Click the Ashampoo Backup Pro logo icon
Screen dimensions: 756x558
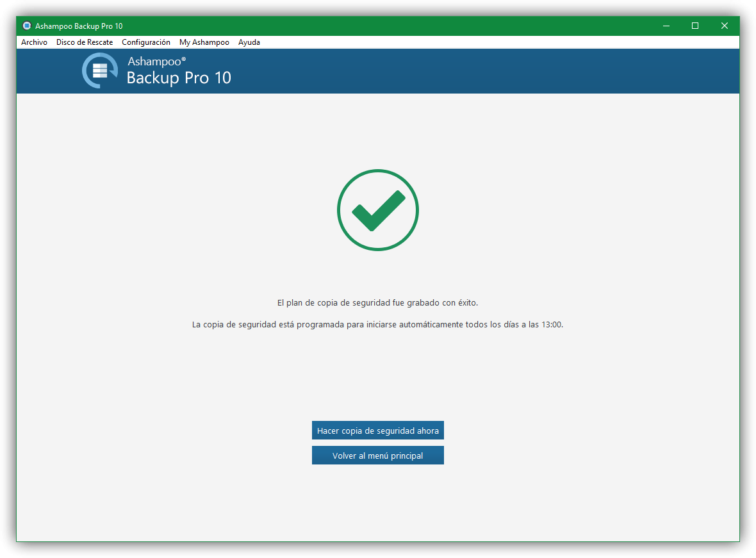100,70
